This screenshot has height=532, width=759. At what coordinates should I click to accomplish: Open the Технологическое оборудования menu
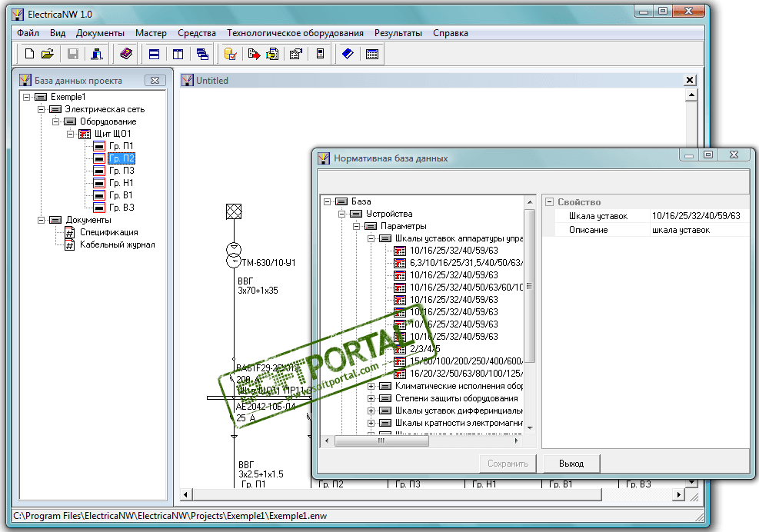click(295, 33)
